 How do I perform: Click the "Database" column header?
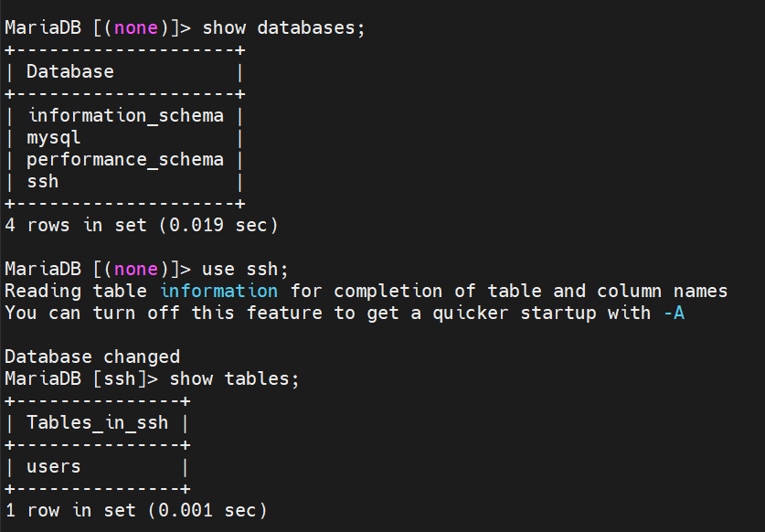[70, 71]
